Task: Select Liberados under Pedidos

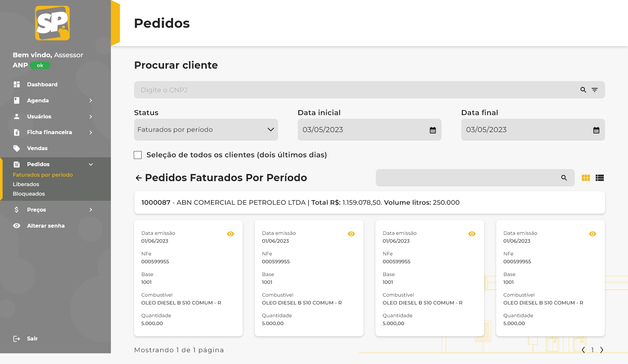Action: [x=26, y=184]
